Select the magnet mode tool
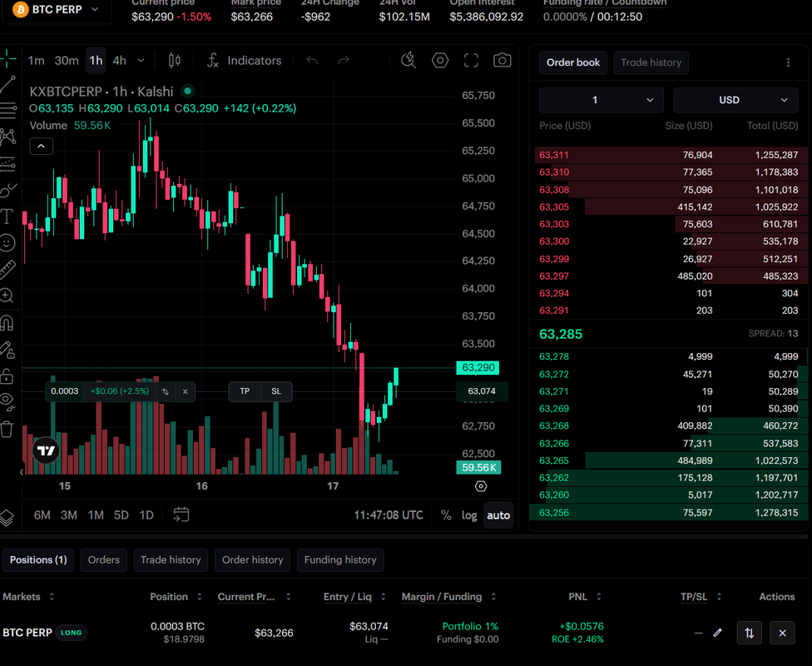812x666 pixels. tap(7, 323)
